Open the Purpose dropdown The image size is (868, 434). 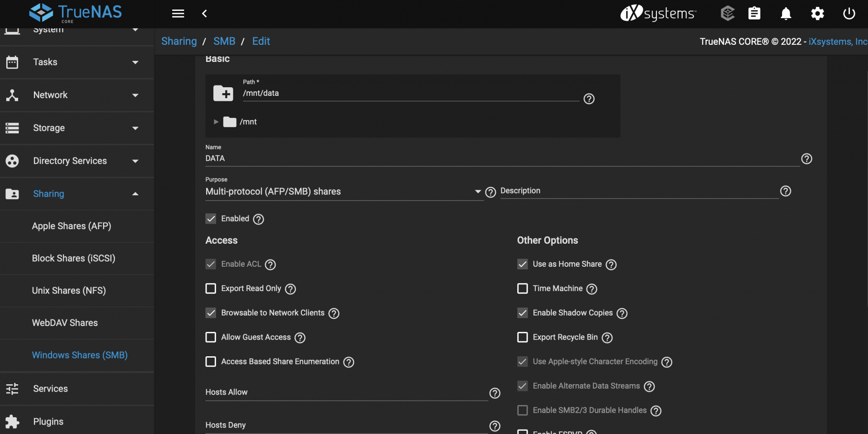click(x=344, y=192)
